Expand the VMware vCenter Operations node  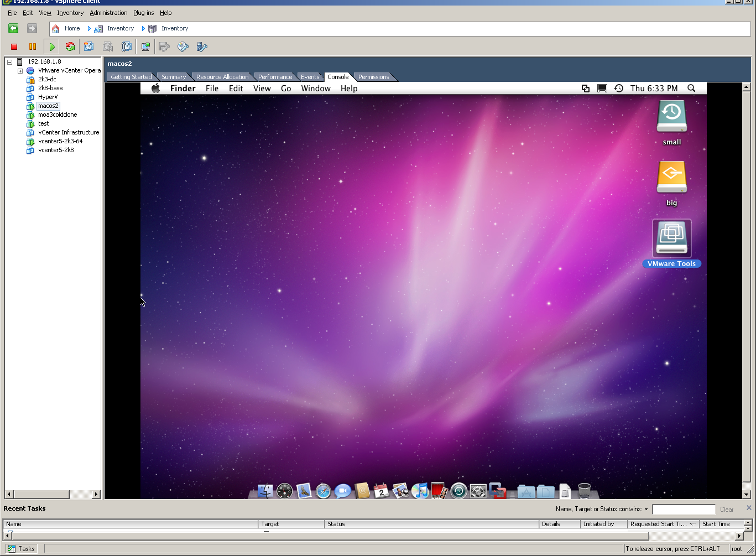pos(20,71)
